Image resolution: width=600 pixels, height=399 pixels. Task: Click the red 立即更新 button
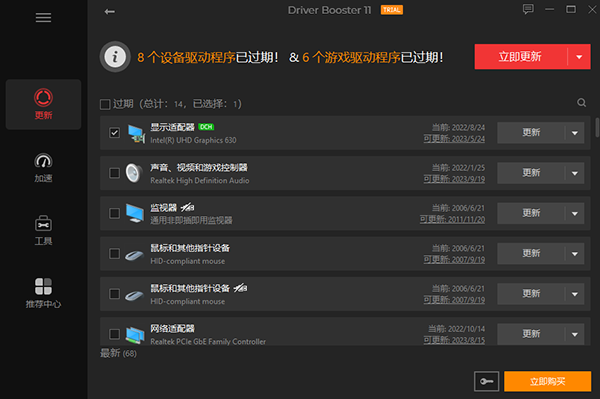coord(520,57)
